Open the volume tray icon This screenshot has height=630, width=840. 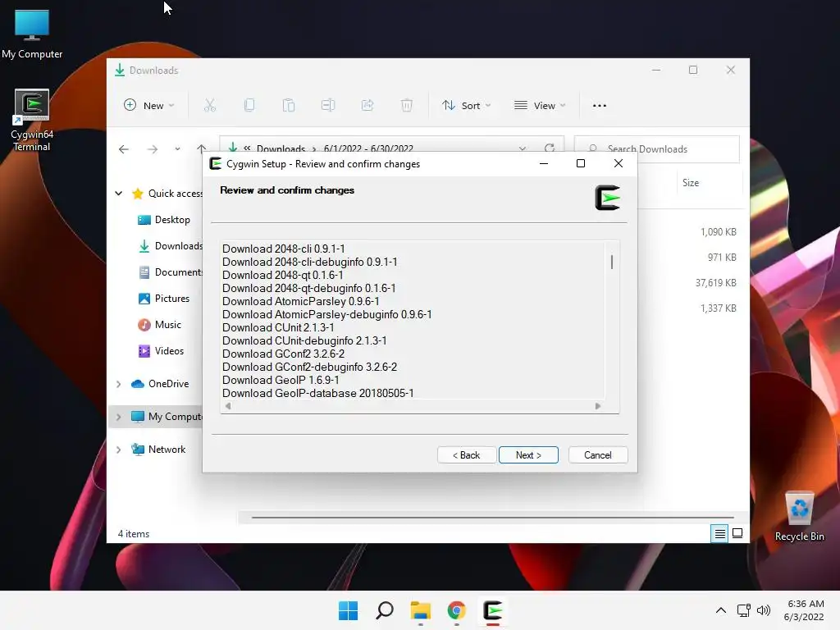click(764, 610)
